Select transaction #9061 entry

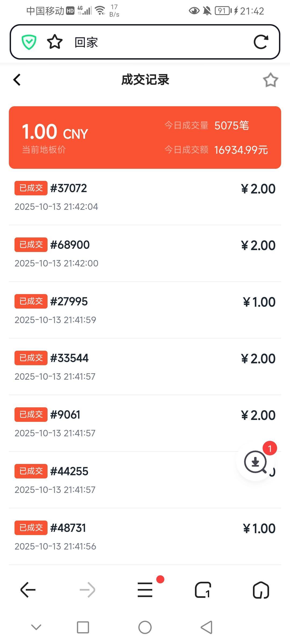145,423
